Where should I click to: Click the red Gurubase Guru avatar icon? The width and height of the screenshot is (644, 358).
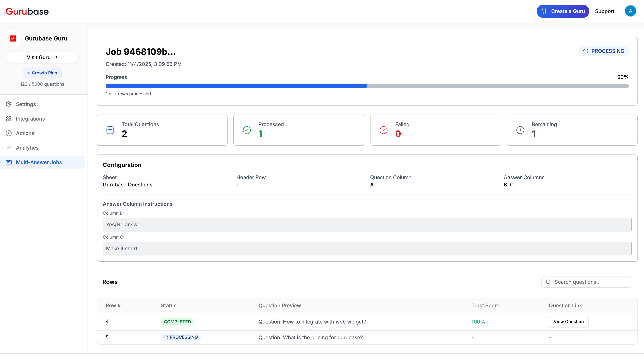tap(13, 38)
